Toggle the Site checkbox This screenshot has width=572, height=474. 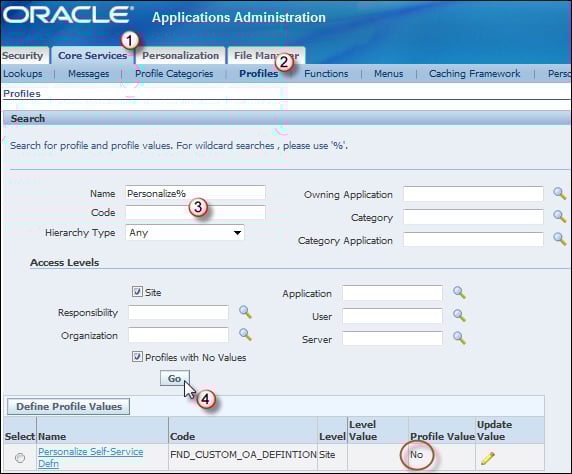point(137,292)
